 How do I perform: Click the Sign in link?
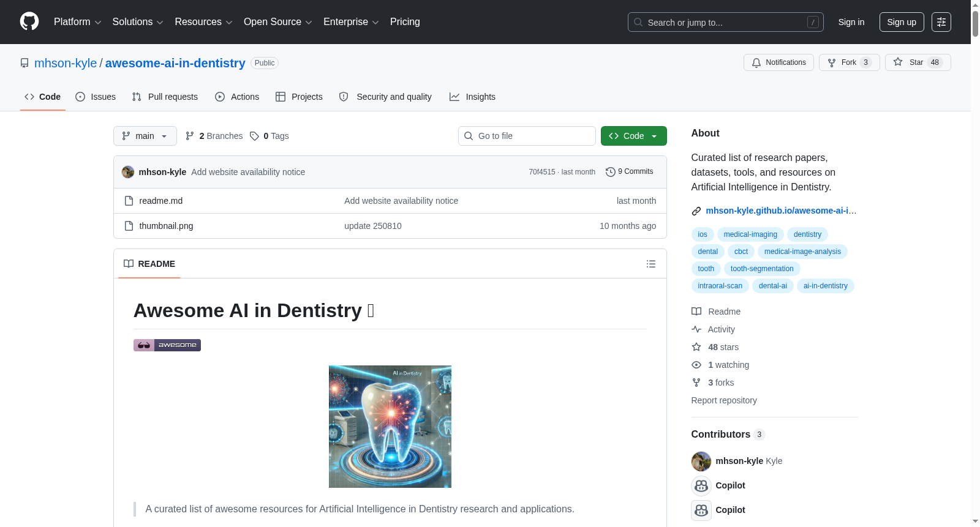851,22
